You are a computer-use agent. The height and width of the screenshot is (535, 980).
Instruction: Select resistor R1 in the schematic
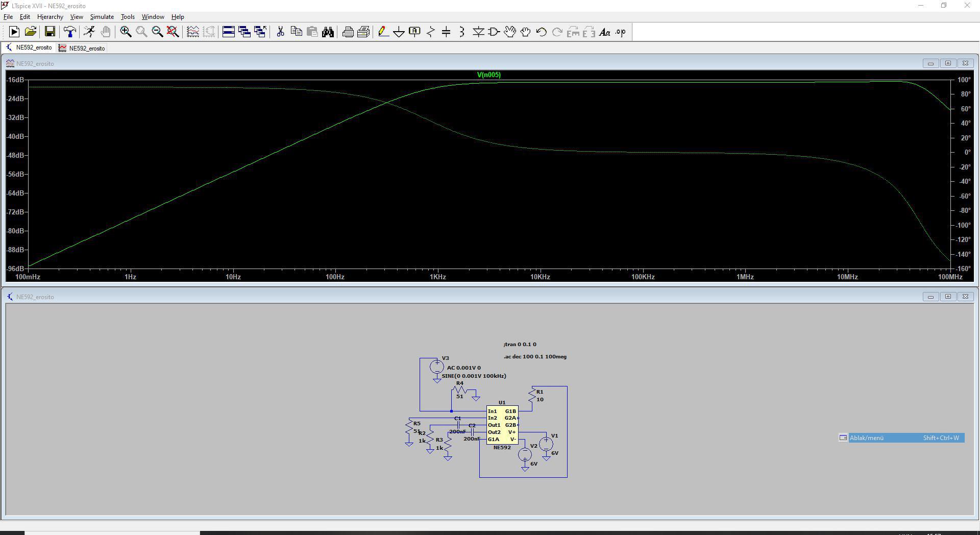pos(533,394)
